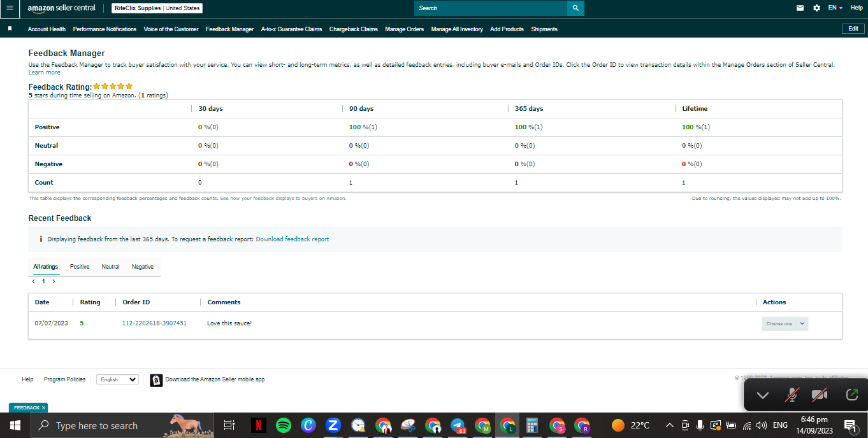This screenshot has height=438, width=868.
Task: Click the Edit button in navbar
Action: 853,29
